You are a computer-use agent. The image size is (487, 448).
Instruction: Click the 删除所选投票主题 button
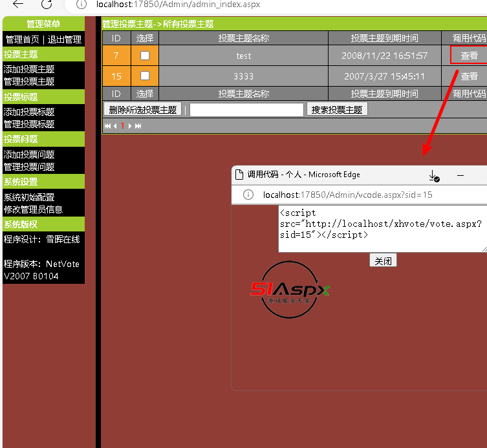click(142, 110)
